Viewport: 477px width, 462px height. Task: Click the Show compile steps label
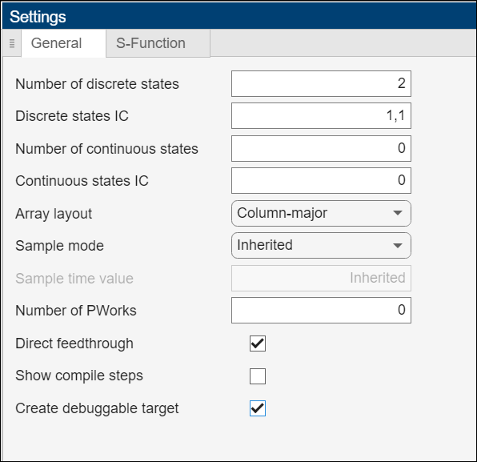79,376
